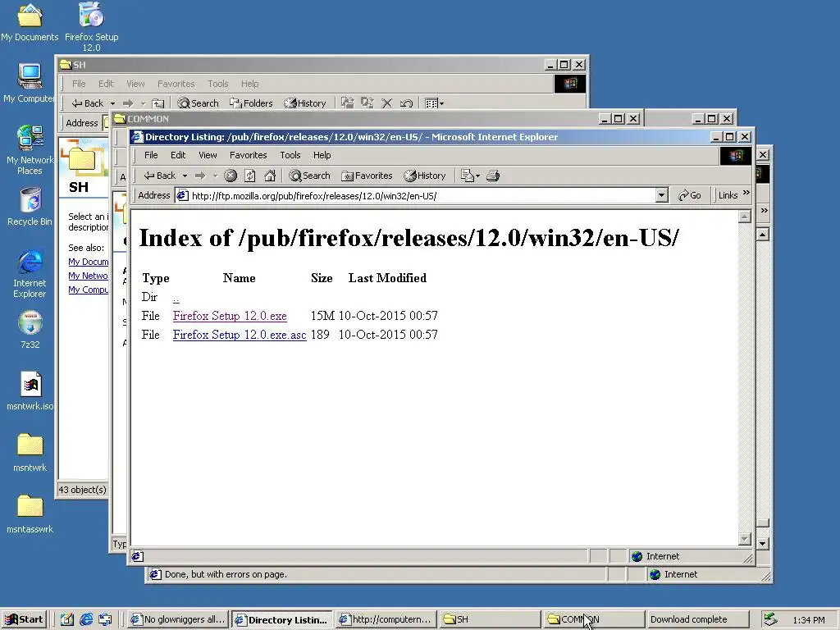Open the Edit menu in Internet Explorer
The image size is (840, 630).
point(178,155)
